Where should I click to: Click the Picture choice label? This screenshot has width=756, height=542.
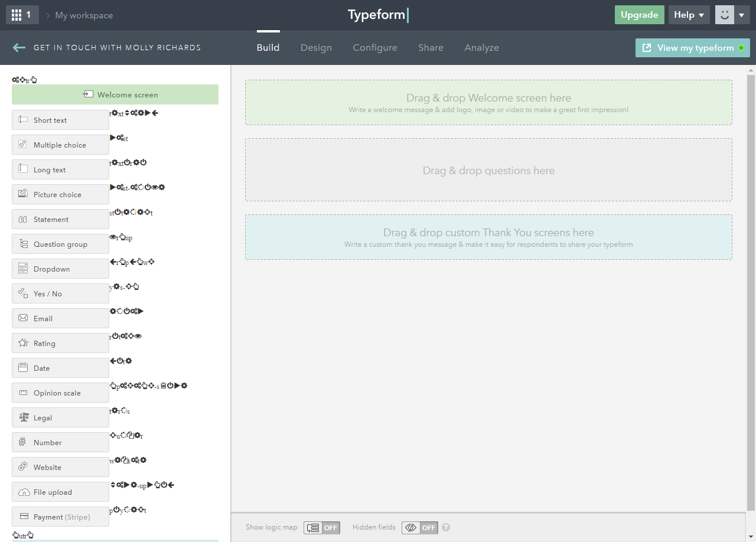pos(57,194)
